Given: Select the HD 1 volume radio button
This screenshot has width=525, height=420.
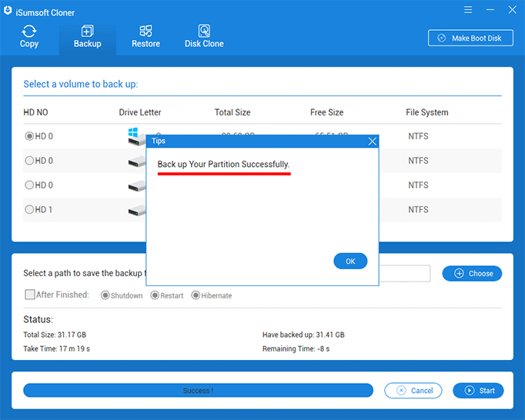Looking at the screenshot, I should point(29,209).
